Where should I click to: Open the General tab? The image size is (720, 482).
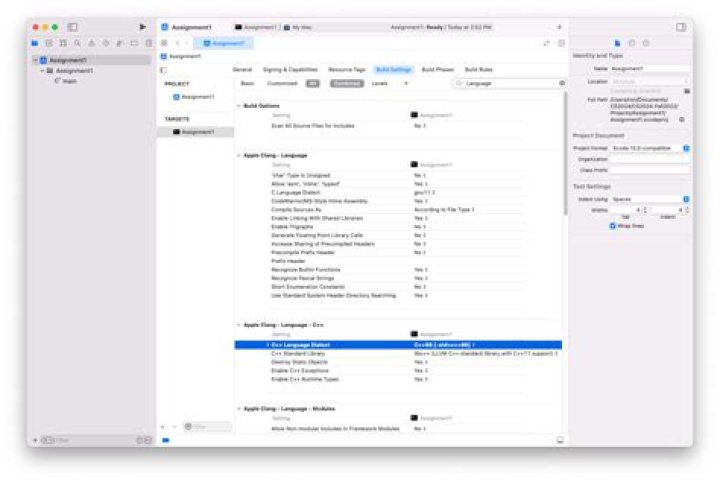point(242,70)
